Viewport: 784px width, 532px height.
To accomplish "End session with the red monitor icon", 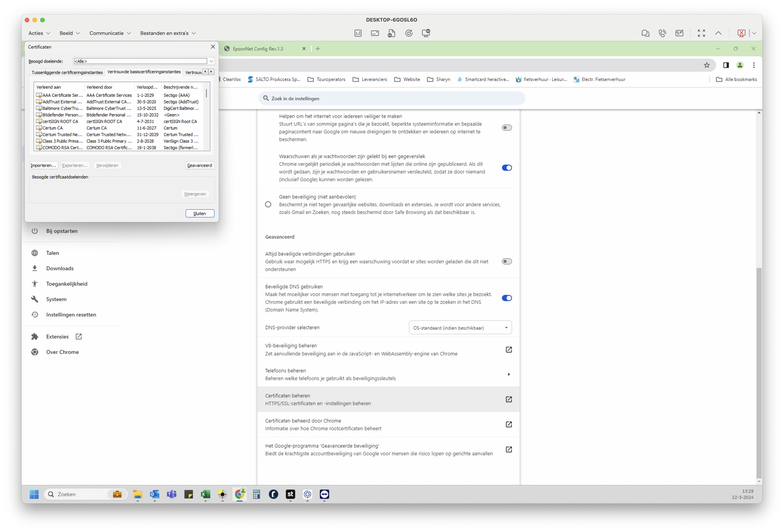I will (x=742, y=33).
